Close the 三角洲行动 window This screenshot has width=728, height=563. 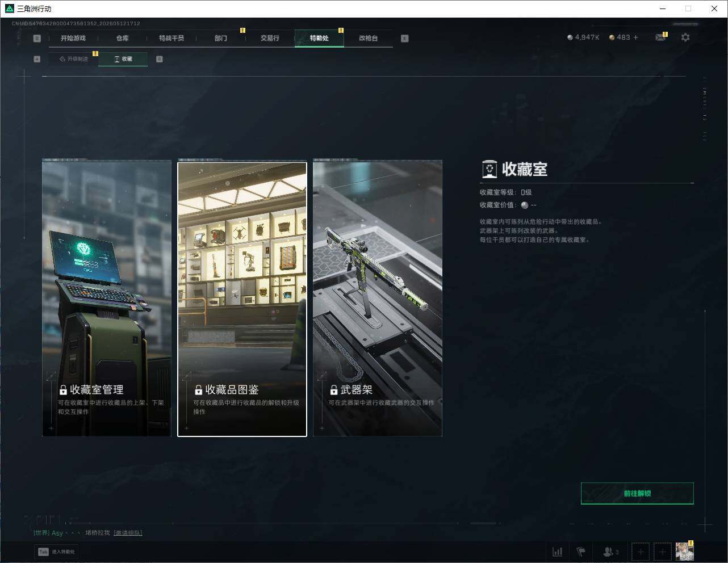coord(714,9)
